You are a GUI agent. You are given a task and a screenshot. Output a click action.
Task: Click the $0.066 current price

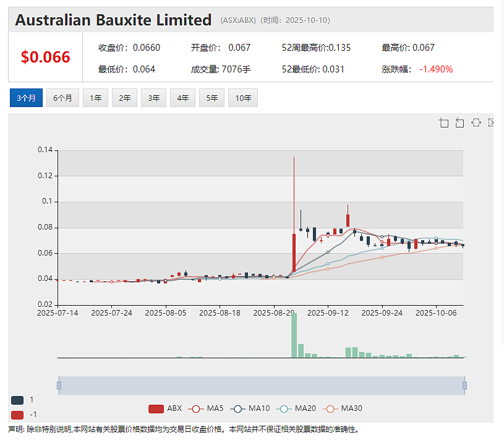coord(45,57)
